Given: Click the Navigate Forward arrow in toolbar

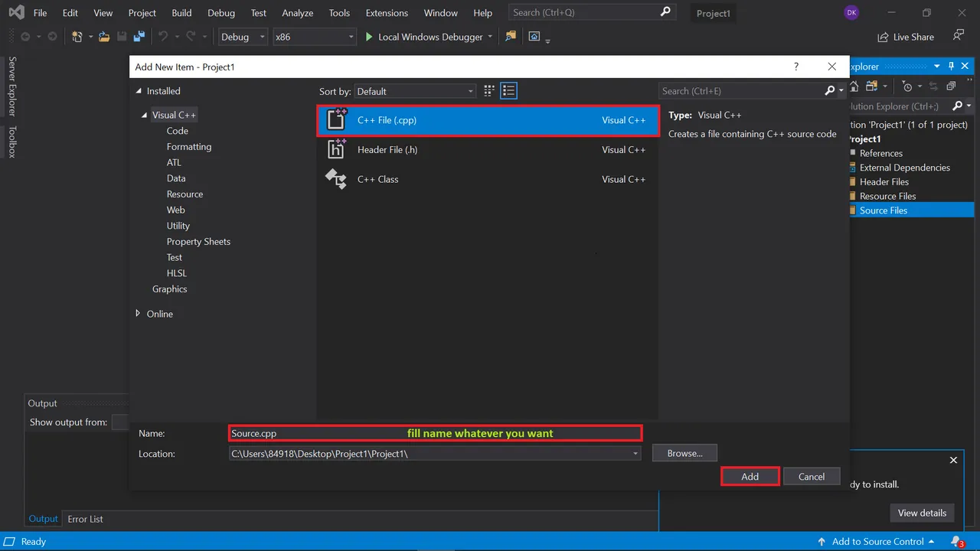Looking at the screenshot, I should coord(52,37).
